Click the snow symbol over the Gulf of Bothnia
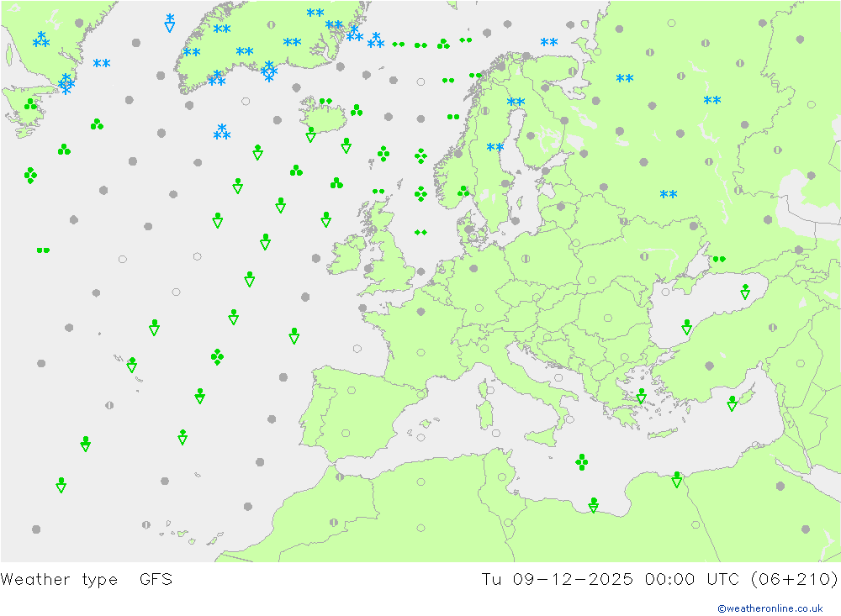 [516, 102]
